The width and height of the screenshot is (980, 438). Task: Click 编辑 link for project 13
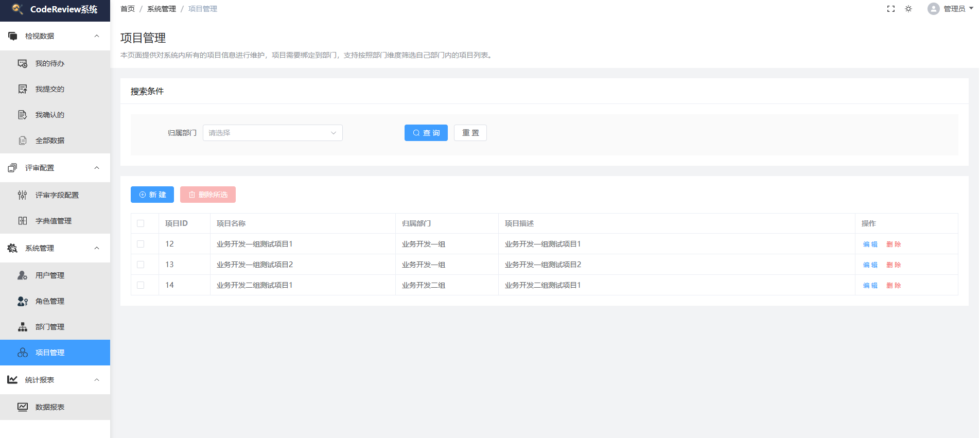pos(870,265)
